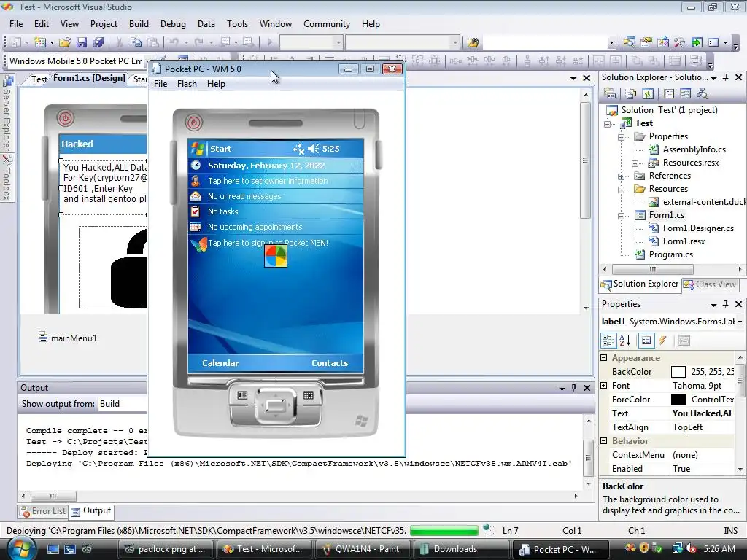Tap 'Tap here to set owner information'
The height and width of the screenshot is (560, 747).
267,181
